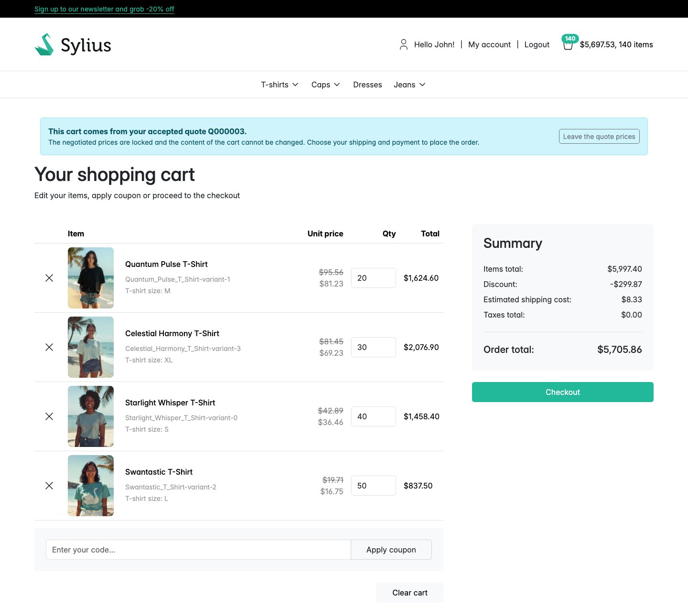Click the Hello John! greeting
688x616 pixels.
click(x=434, y=44)
